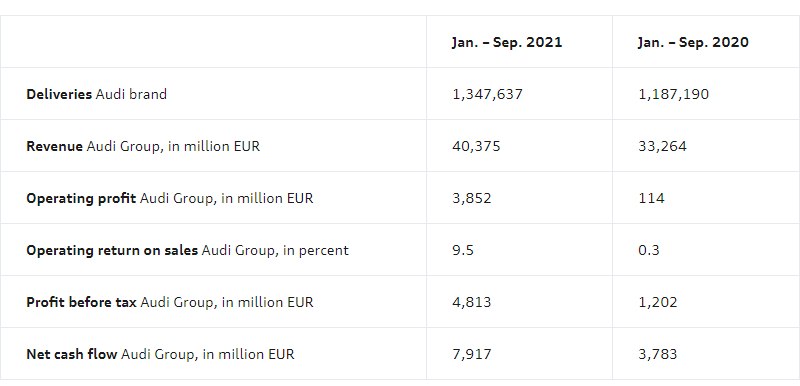This screenshot has width=800, height=386.
Task: Click the 3,852 operating profit value
Action: [x=471, y=198]
